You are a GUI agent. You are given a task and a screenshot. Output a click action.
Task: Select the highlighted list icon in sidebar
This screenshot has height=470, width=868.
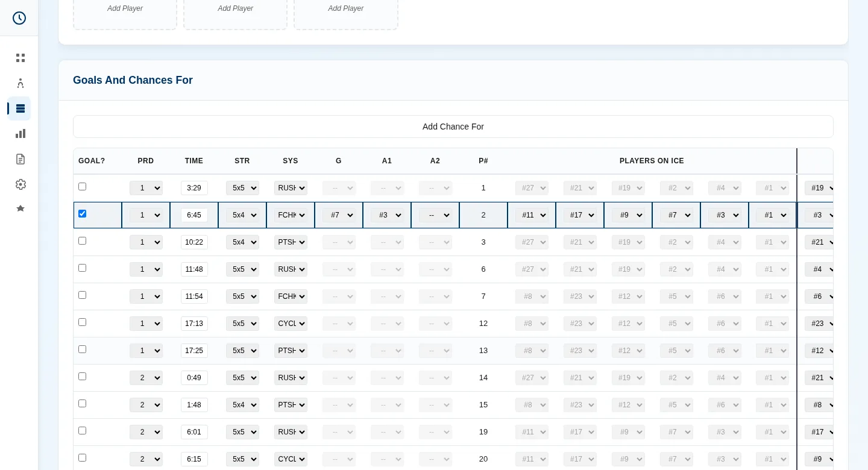click(x=20, y=108)
